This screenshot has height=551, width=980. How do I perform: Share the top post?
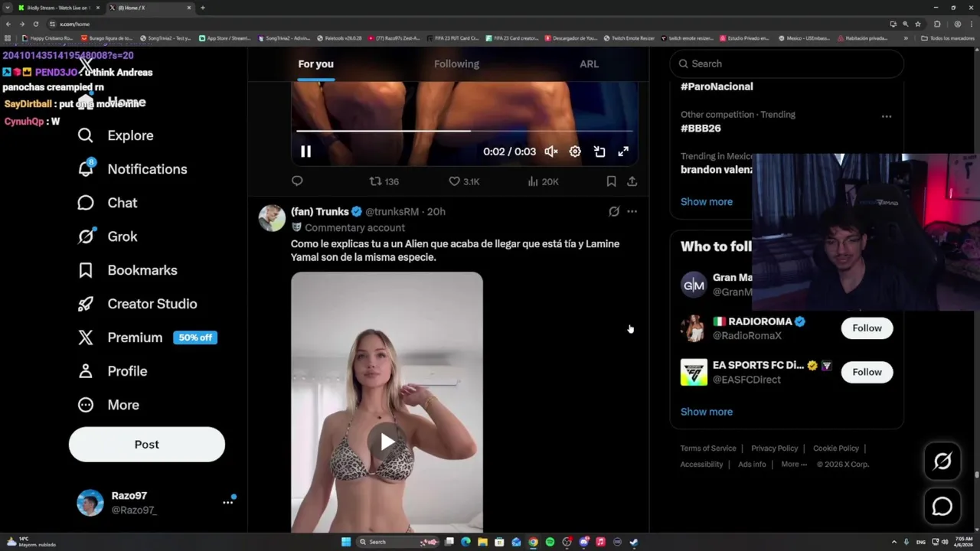click(632, 181)
